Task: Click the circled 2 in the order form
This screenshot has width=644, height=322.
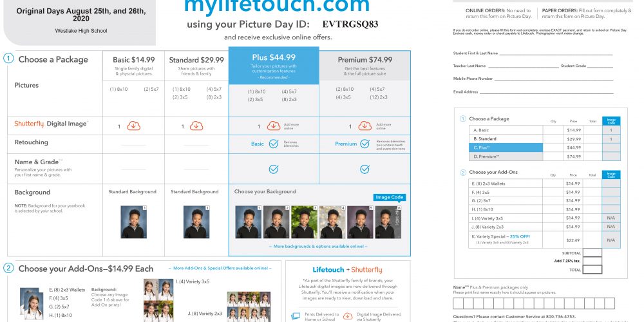Action: coord(463,173)
